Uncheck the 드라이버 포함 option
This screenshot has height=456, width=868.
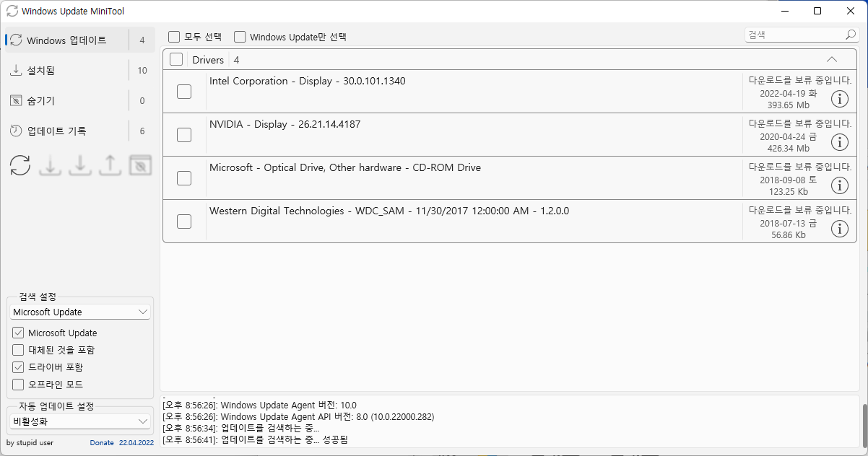coord(18,367)
